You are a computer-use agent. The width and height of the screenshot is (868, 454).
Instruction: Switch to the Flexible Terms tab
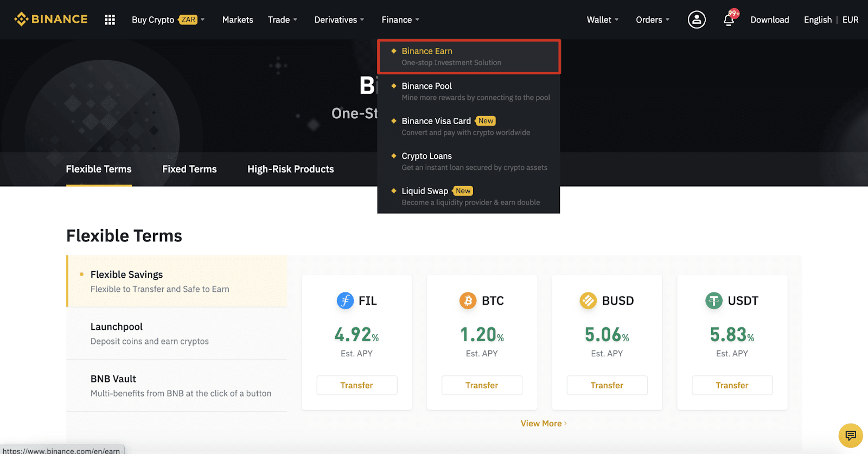click(99, 169)
